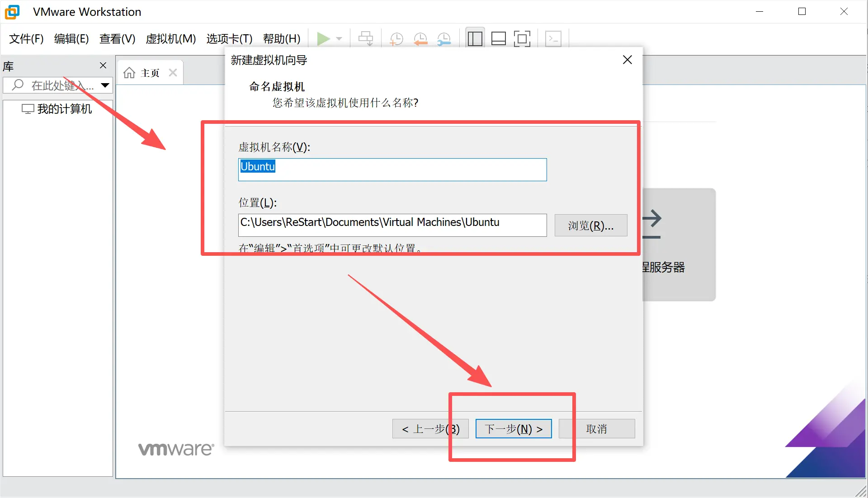Viewport: 868px width, 498px height.
Task: Select 我的计算机 in the library tree
Action: click(x=57, y=109)
